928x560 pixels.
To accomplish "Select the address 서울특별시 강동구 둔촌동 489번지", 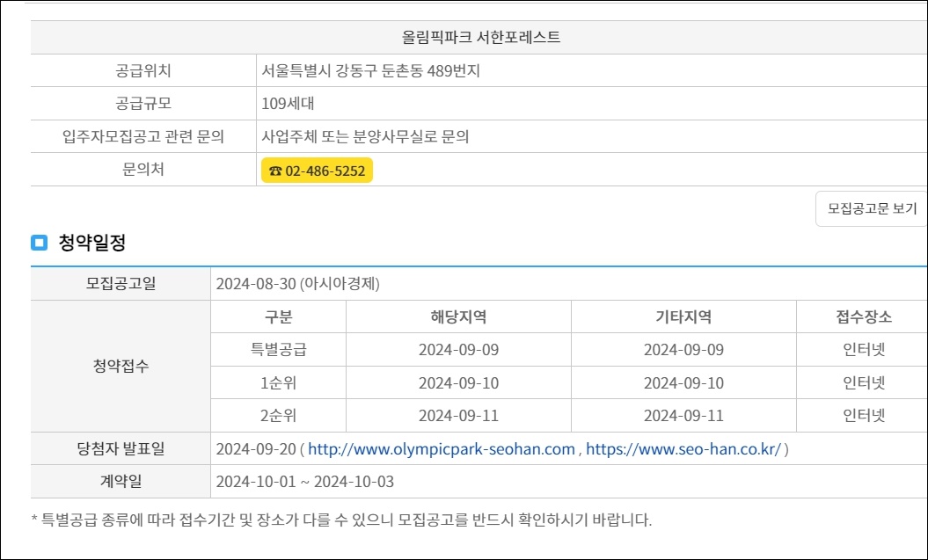I will click(x=371, y=71).
